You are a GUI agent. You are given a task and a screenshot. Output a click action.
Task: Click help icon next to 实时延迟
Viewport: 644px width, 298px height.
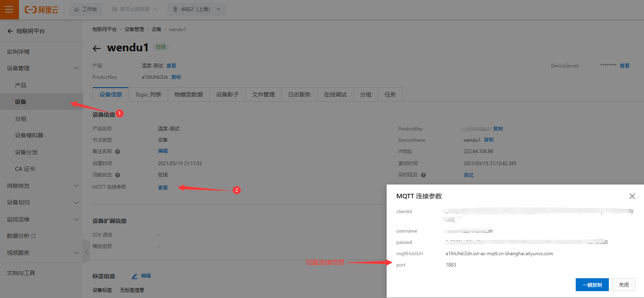(423, 175)
